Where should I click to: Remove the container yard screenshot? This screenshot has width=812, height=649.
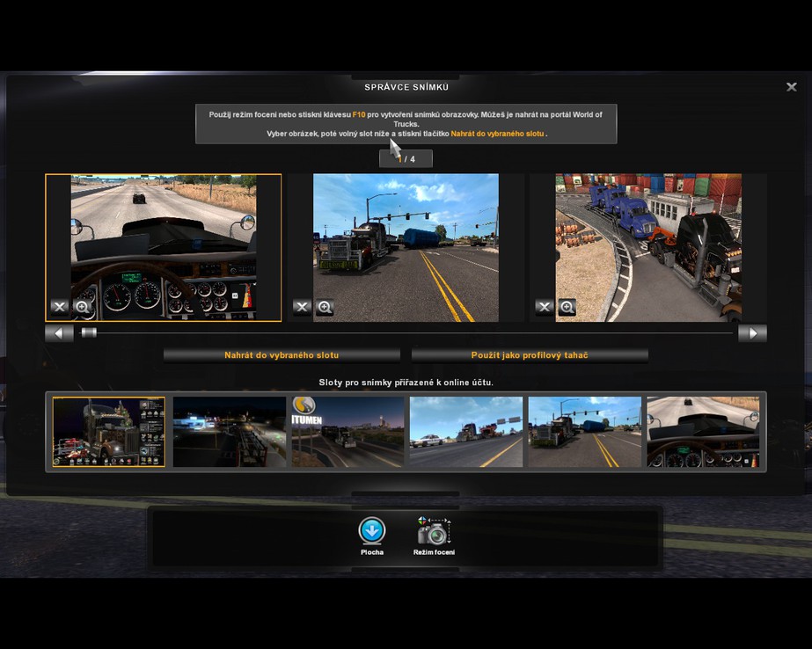[545, 307]
